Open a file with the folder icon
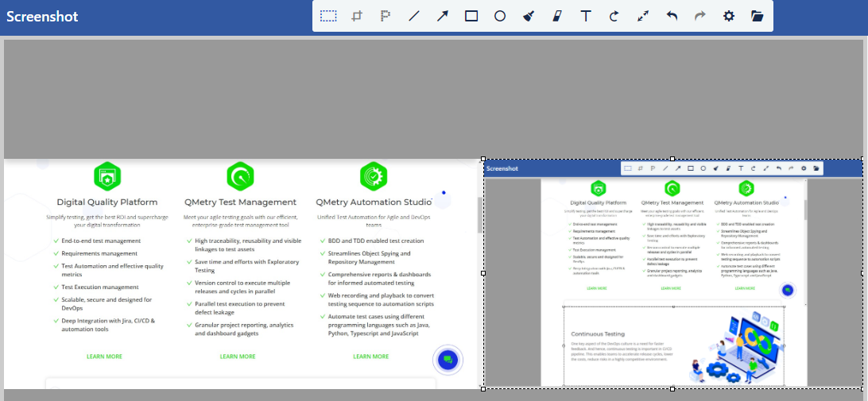 (x=757, y=16)
